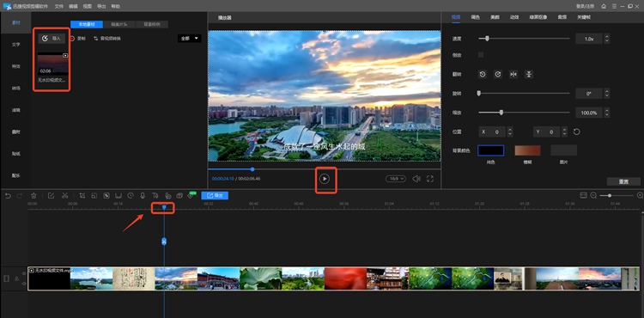The width and height of the screenshot is (644, 318).
Task: Click the 录制 record button
Action: pyautogui.click(x=77, y=38)
